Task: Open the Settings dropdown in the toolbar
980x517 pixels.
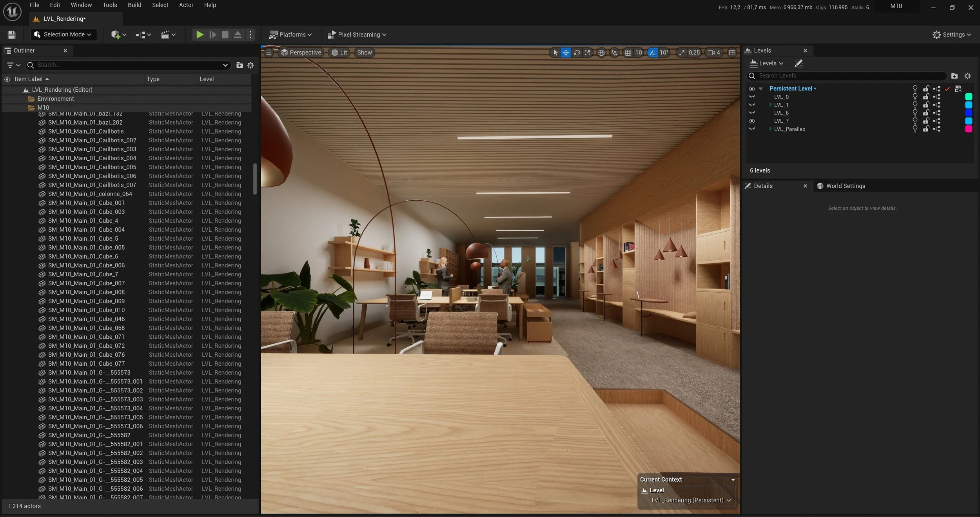Action: coord(952,34)
